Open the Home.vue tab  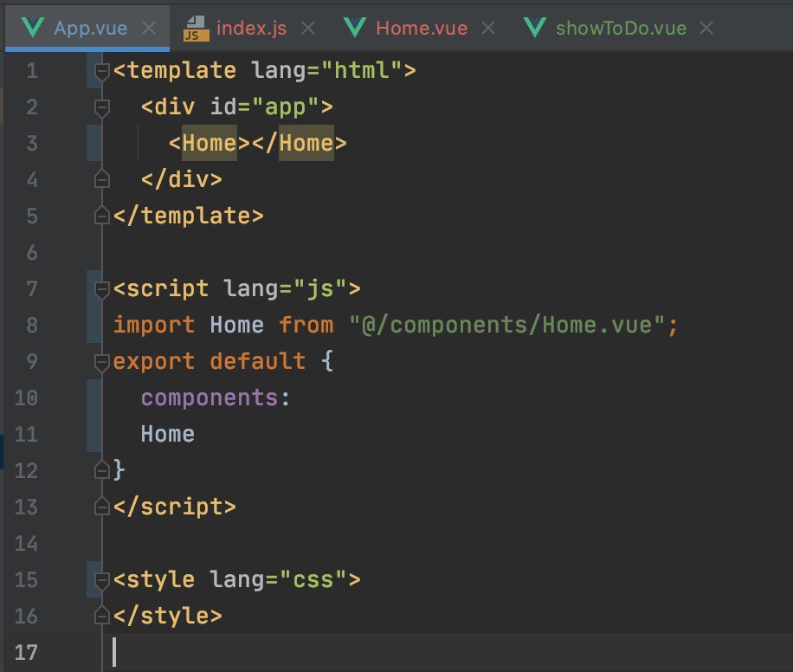[422, 28]
